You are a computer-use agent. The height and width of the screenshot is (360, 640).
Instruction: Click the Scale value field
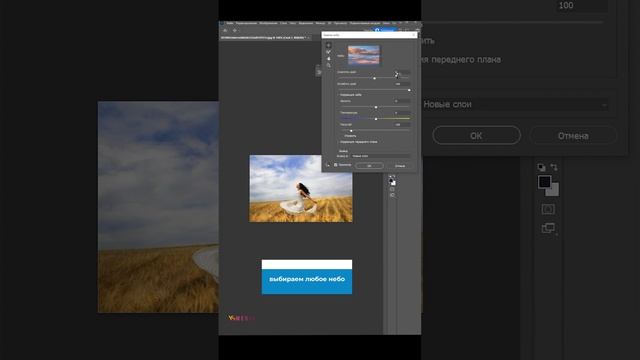402,124
